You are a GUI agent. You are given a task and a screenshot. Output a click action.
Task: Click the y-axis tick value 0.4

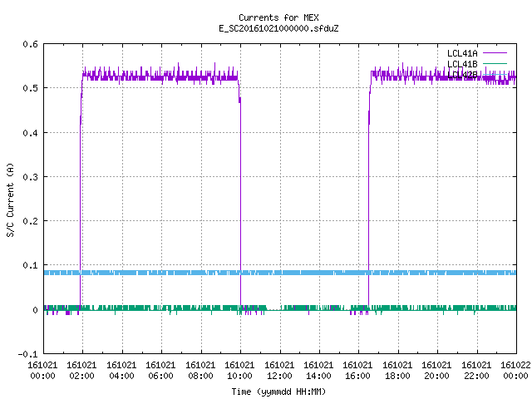tap(30, 133)
